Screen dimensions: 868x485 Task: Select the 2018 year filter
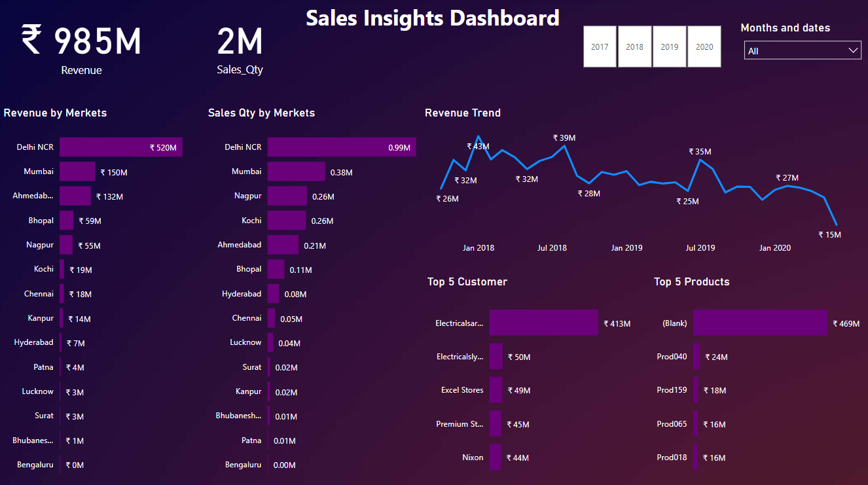[x=634, y=46]
